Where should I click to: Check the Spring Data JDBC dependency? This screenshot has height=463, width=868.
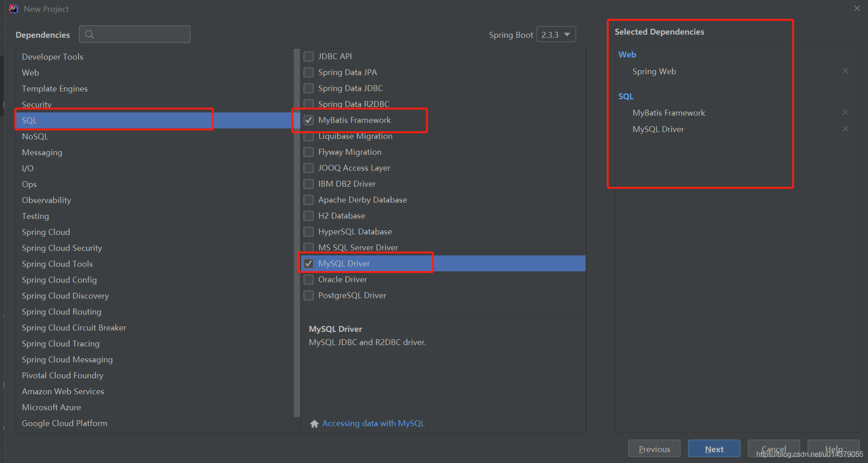pos(309,88)
